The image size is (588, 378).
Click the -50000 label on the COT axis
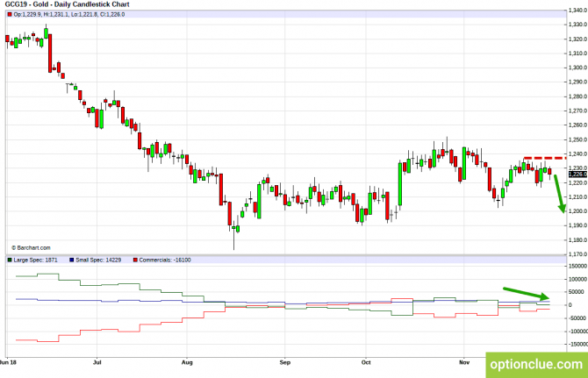577,318
